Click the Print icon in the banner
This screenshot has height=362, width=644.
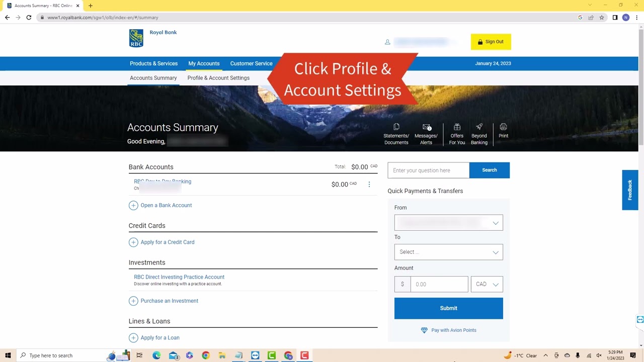tap(503, 127)
